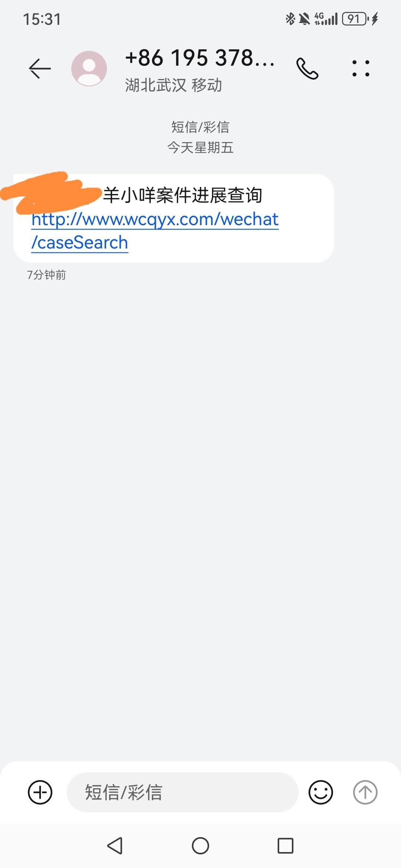Tap the +86 195 378 sender title
This screenshot has width=401, height=868.
[x=200, y=58]
